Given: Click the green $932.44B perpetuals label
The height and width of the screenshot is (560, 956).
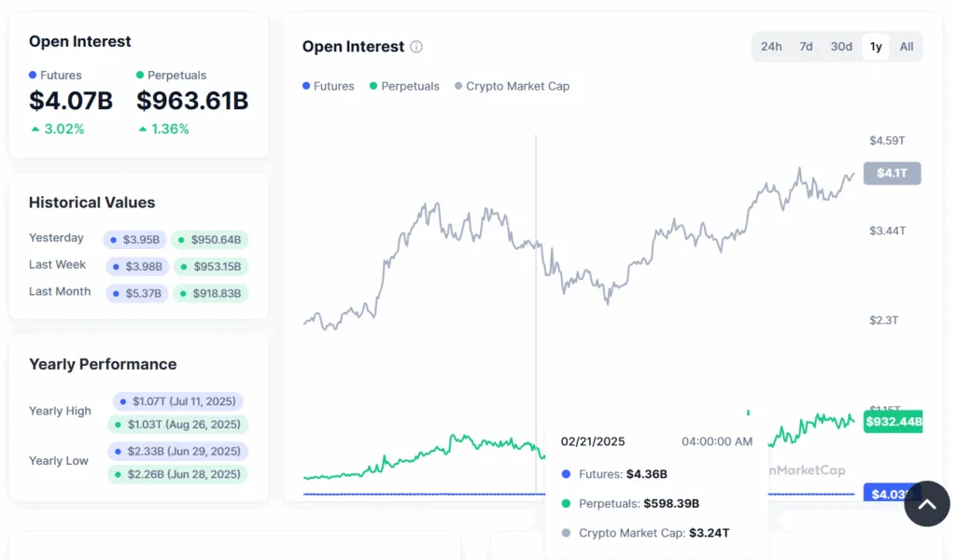Looking at the screenshot, I should (x=893, y=422).
